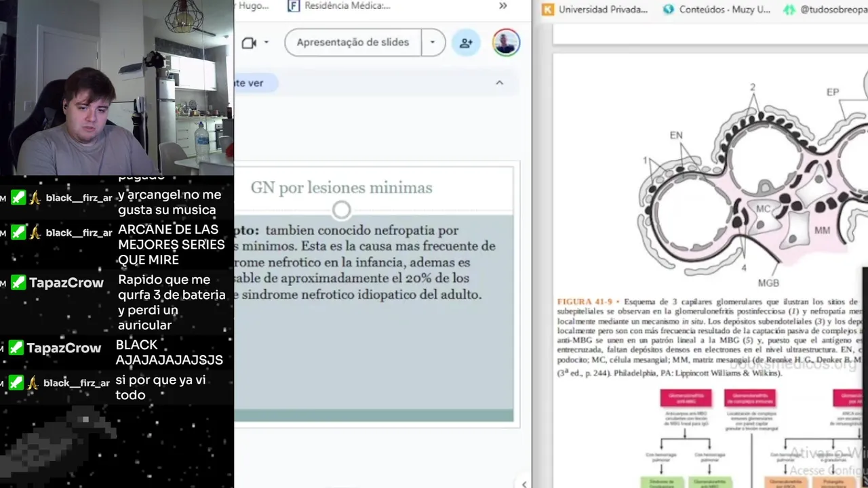The height and width of the screenshot is (488, 868).
Task: Click chat message 'ARCANE DE LAS MEJORES SERIES'
Action: (x=171, y=245)
